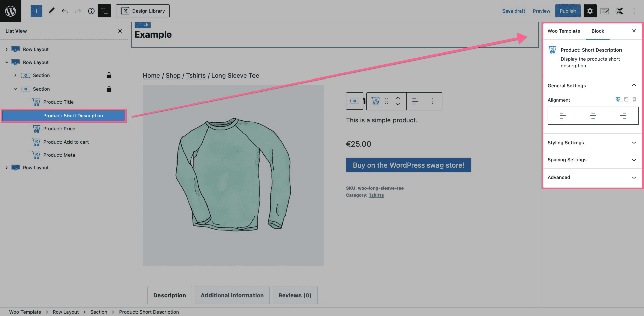
Task: Expand the first Row Layout item
Action: coord(6,49)
